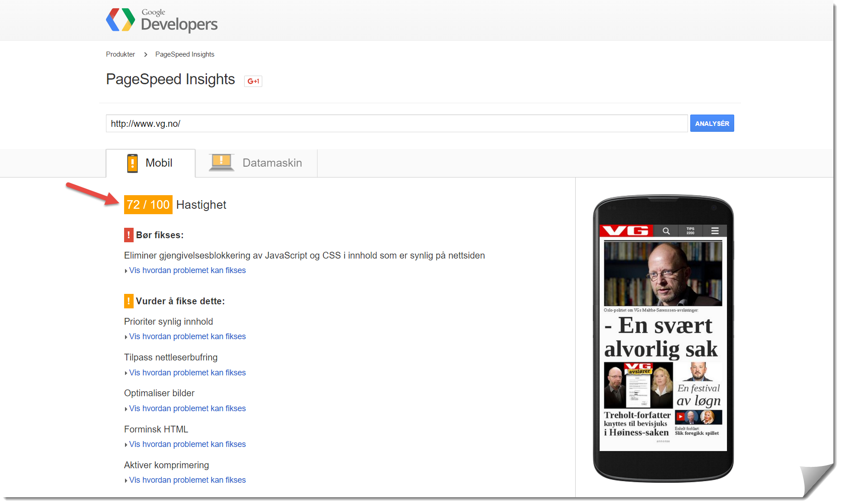Click the ANALYSÉR button

pyautogui.click(x=712, y=123)
